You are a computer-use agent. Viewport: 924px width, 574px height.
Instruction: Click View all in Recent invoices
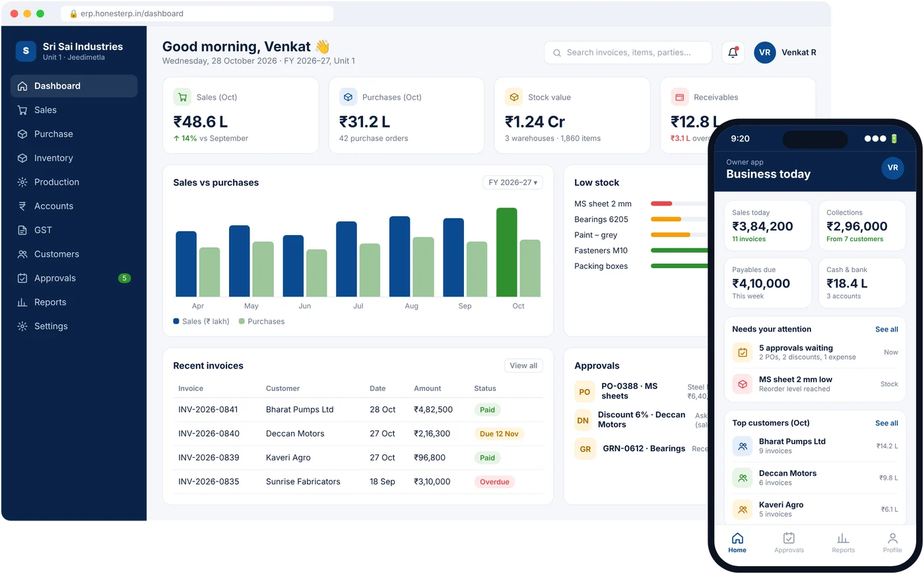point(523,365)
